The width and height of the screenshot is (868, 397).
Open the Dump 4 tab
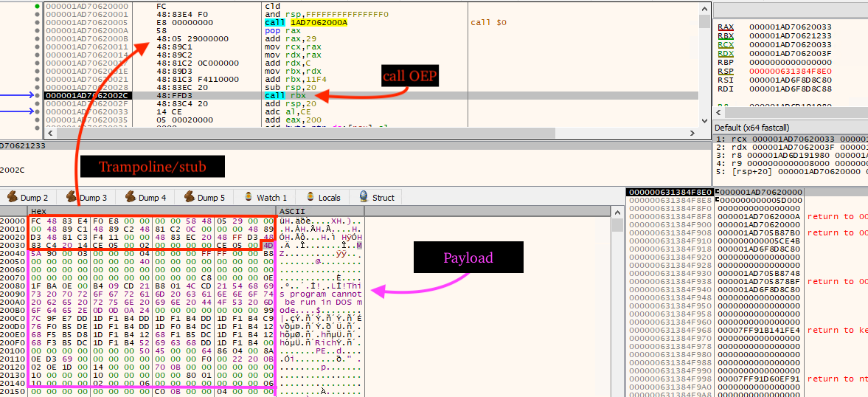pos(145,197)
